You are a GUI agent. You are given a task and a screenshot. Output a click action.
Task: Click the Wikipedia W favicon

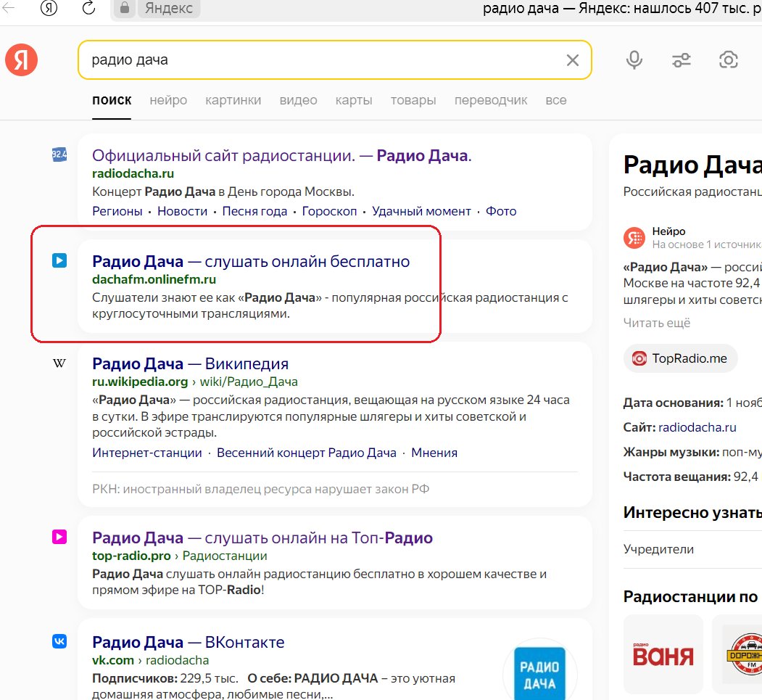(59, 363)
